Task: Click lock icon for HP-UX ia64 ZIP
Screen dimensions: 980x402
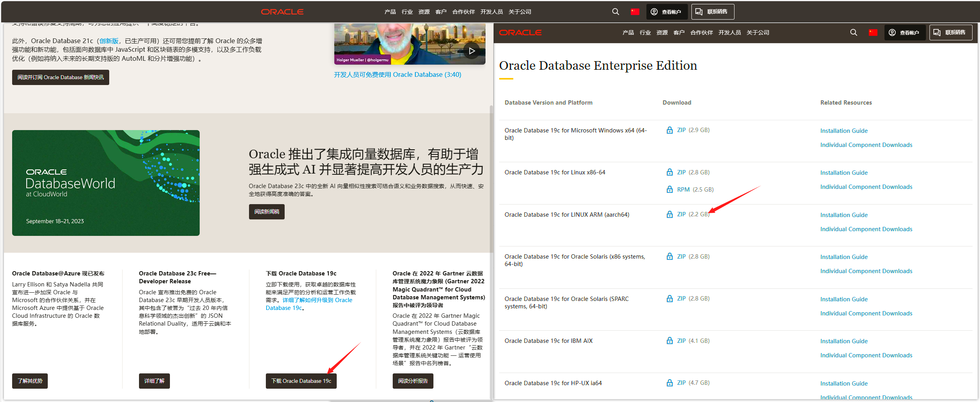Action: [x=670, y=383]
